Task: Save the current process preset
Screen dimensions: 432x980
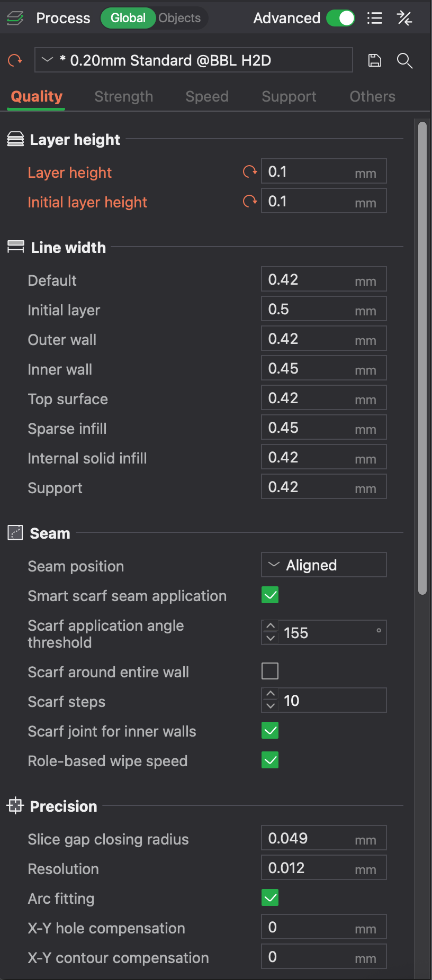Action: 374,60
